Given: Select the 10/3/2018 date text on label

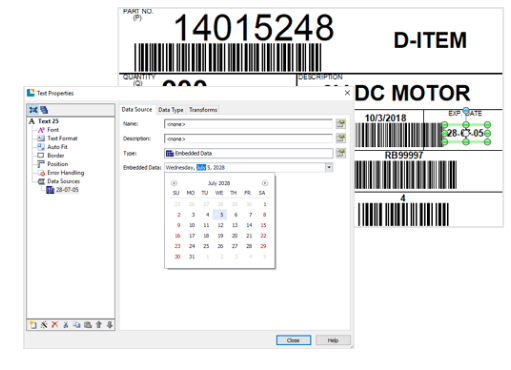Looking at the screenshot, I should point(386,118).
